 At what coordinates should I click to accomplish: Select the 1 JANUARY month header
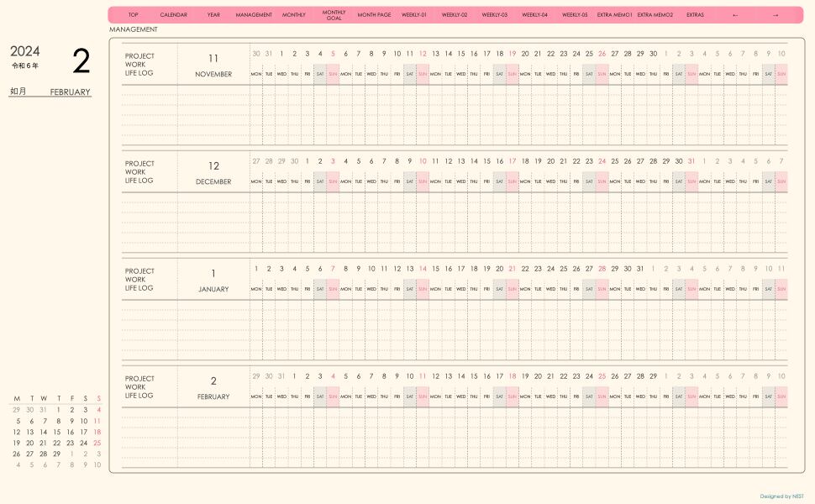pyautogui.click(x=213, y=280)
